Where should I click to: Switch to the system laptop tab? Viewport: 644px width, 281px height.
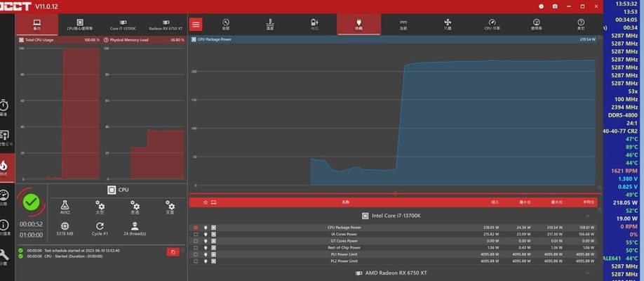point(37,25)
